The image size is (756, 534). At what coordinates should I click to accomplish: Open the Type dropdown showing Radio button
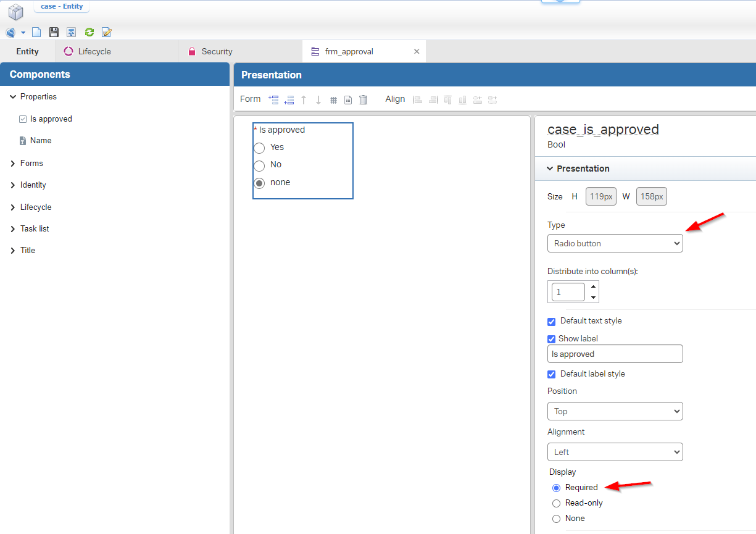[x=615, y=243]
